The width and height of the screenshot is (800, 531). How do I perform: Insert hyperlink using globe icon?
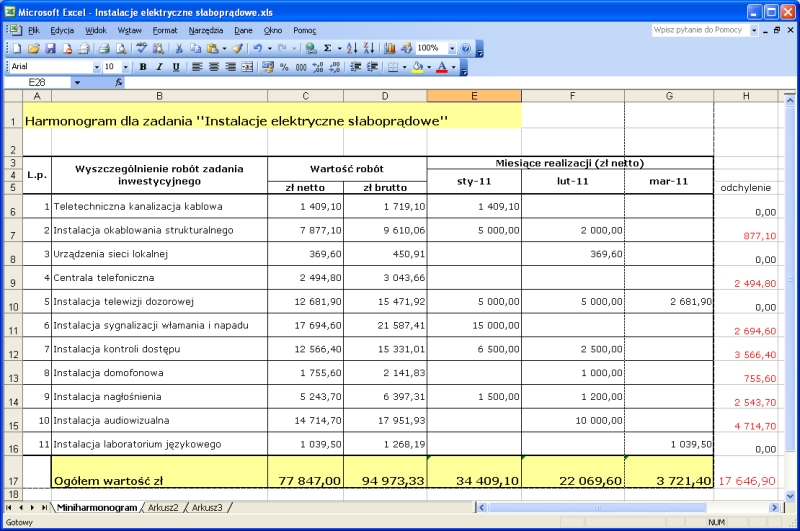(x=311, y=48)
